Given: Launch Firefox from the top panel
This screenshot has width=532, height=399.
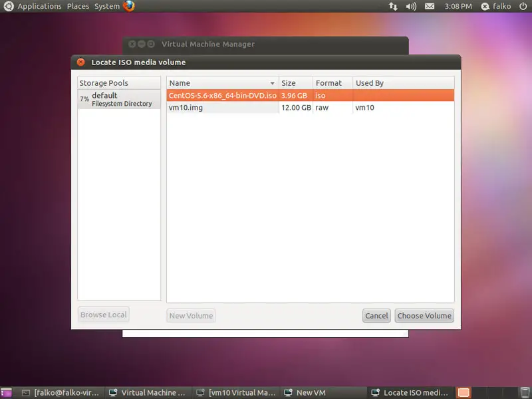Looking at the screenshot, I should [129, 6].
